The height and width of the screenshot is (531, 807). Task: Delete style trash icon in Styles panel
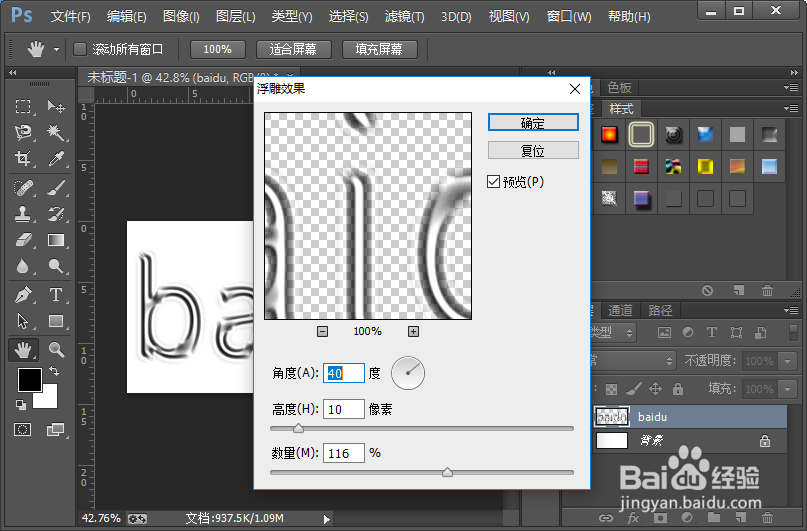click(767, 291)
